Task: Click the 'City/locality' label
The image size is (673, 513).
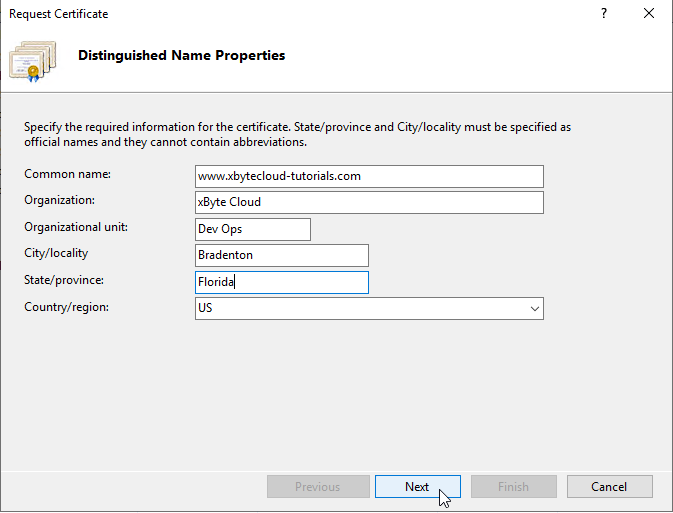Action: (x=56, y=253)
